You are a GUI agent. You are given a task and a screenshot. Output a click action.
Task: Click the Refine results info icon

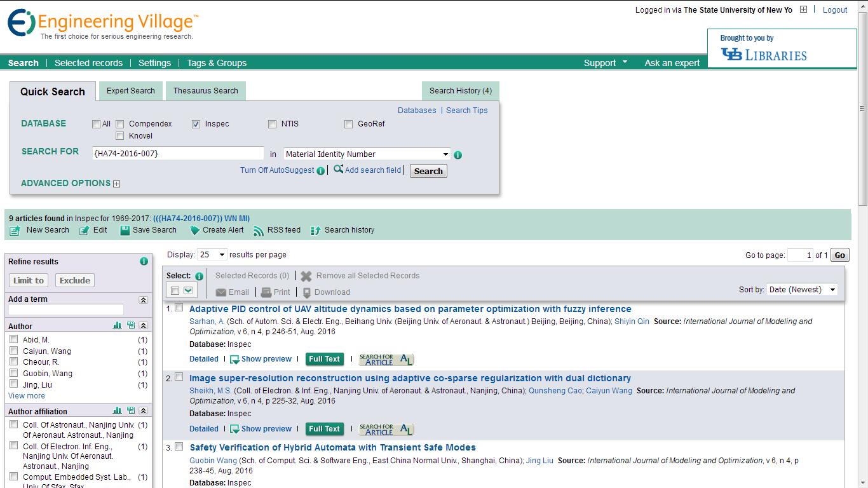144,261
